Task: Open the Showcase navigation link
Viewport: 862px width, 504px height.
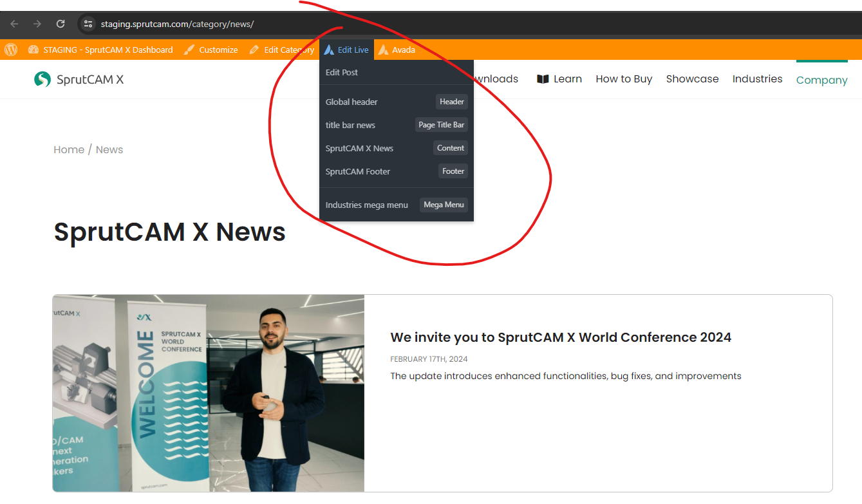Action: tap(692, 79)
